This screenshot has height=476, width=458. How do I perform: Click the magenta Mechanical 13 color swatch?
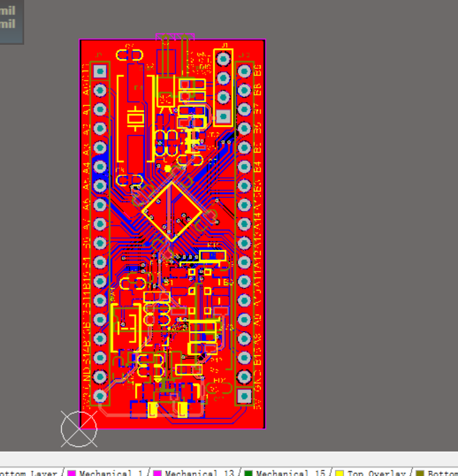pos(157,473)
